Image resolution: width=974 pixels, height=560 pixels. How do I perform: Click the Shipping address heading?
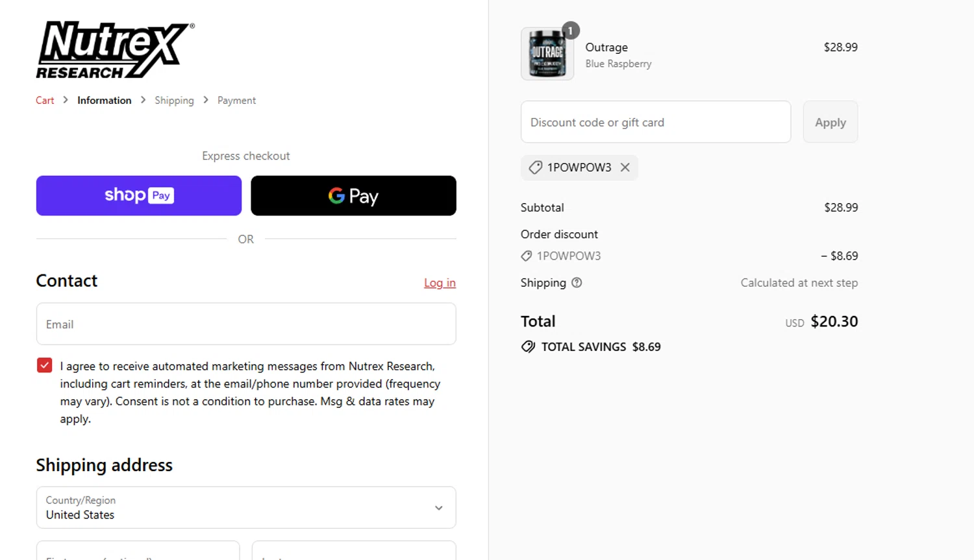[x=105, y=465]
